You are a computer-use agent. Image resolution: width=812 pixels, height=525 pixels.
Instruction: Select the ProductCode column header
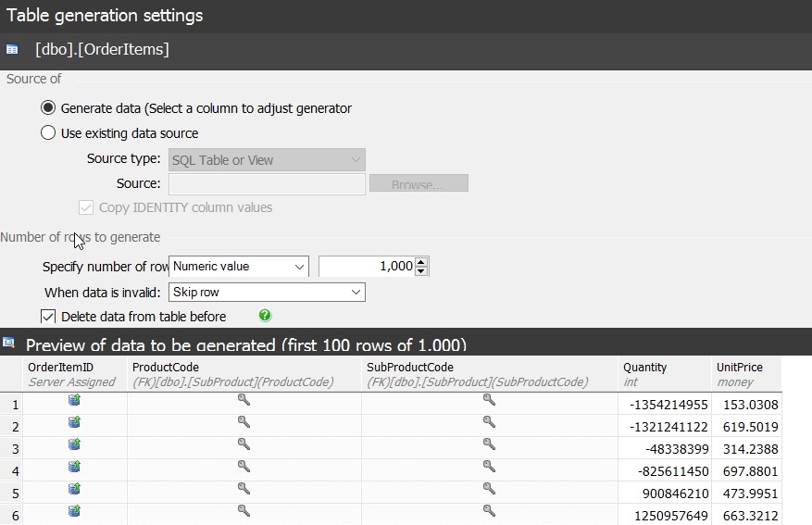tap(244, 374)
